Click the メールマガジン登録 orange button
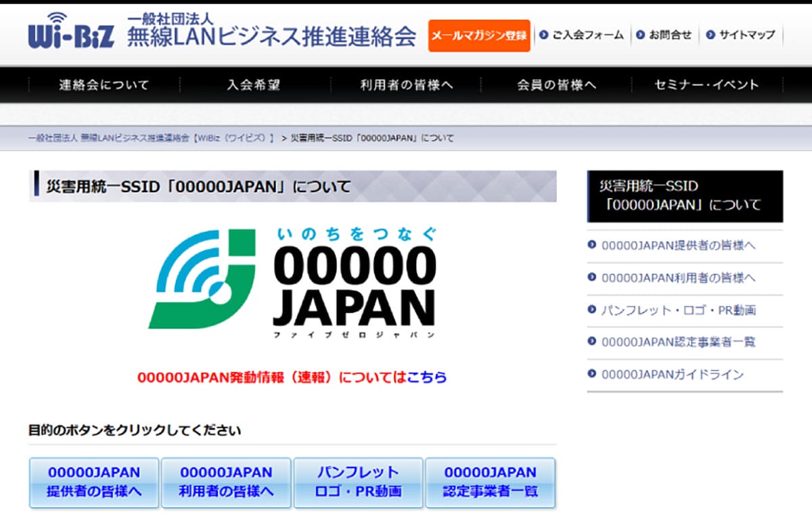Image resolution: width=812 pixels, height=527 pixels. click(479, 35)
